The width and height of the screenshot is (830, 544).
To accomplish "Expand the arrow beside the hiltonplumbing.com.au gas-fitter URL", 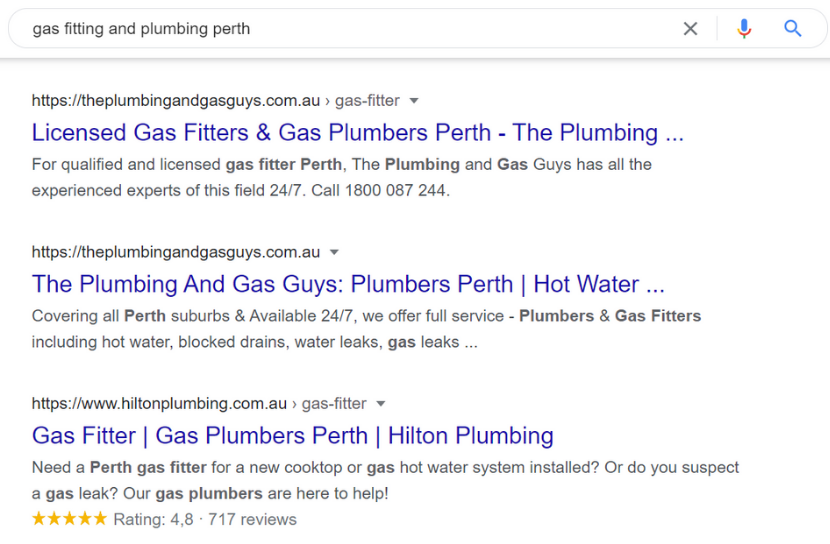I will [x=381, y=404].
